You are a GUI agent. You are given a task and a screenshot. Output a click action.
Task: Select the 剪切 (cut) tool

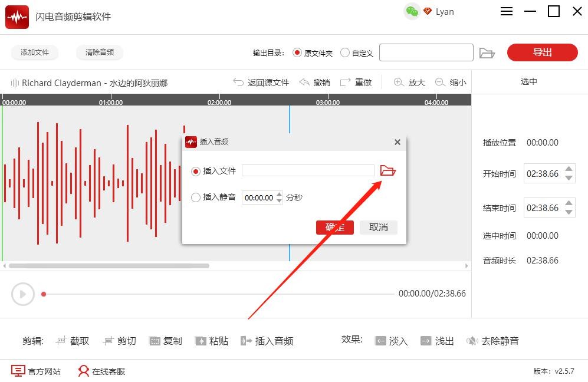(x=119, y=341)
